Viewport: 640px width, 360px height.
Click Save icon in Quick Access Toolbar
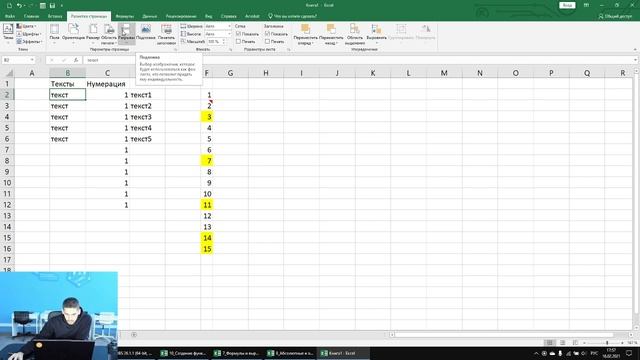52,5
